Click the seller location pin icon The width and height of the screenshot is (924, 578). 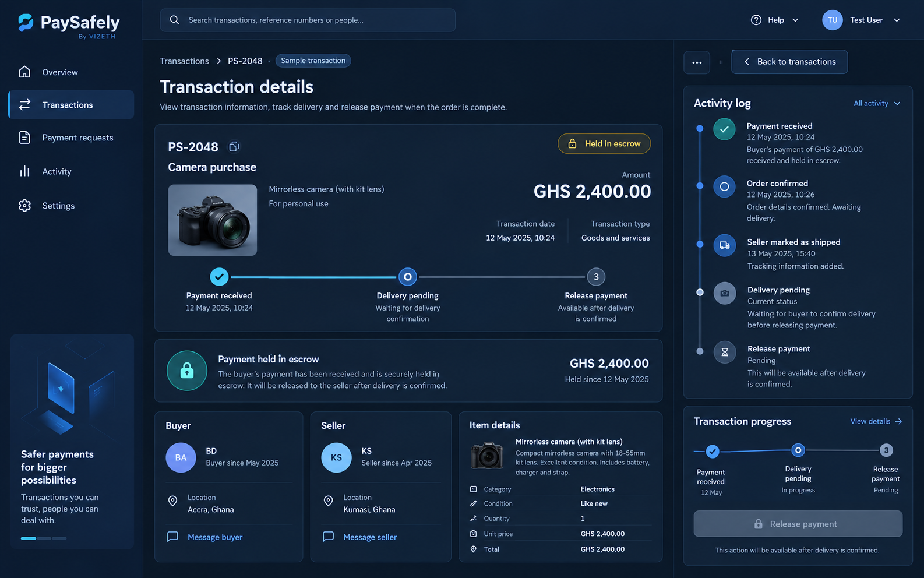pyautogui.click(x=328, y=501)
